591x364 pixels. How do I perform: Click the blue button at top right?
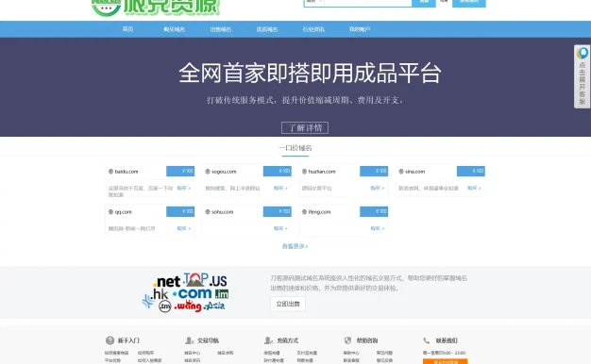point(469,3)
